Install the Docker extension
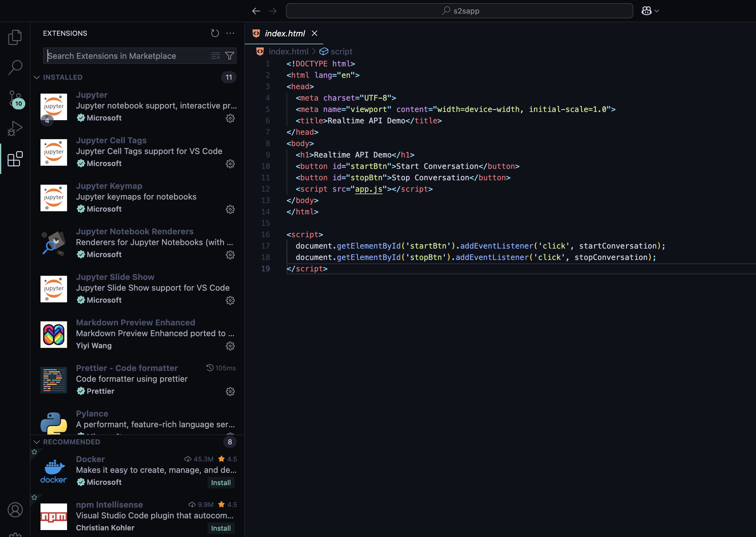The width and height of the screenshot is (756, 537). tap(221, 483)
